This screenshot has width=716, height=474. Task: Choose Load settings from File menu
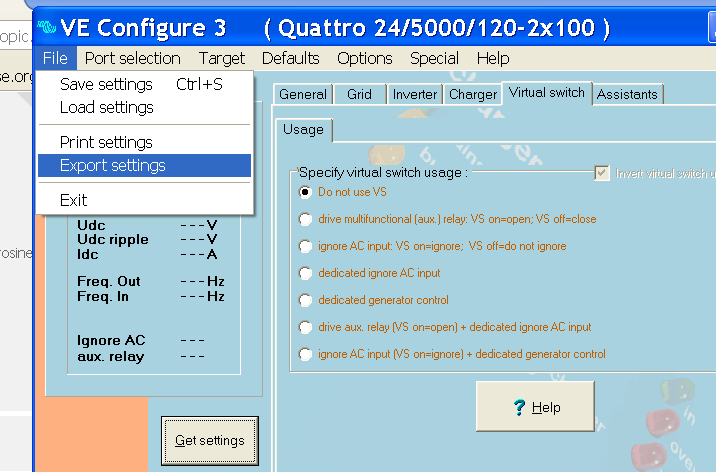[x=144, y=108]
